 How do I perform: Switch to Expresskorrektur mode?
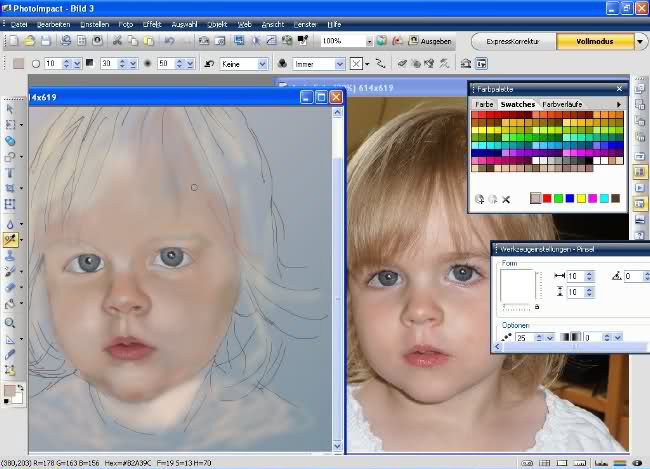coord(512,42)
